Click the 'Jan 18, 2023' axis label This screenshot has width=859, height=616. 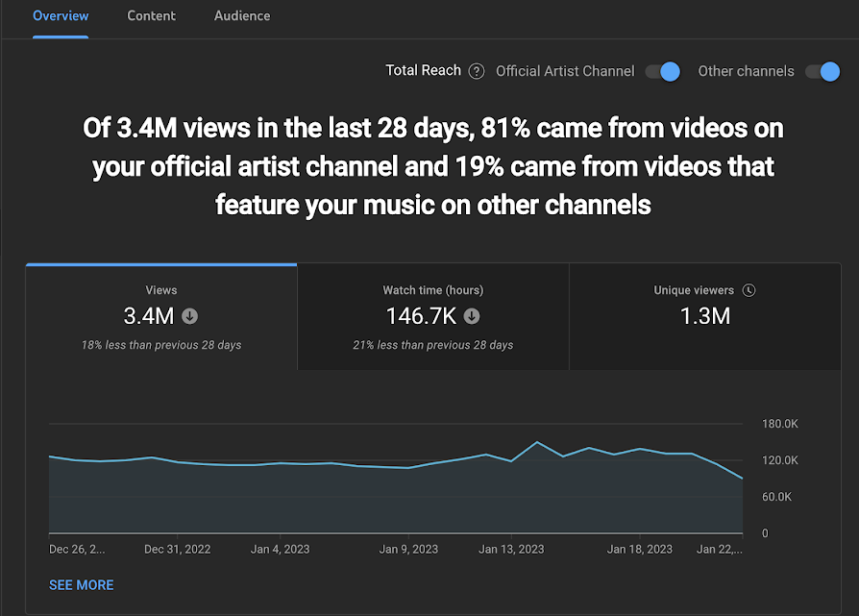[x=639, y=549]
